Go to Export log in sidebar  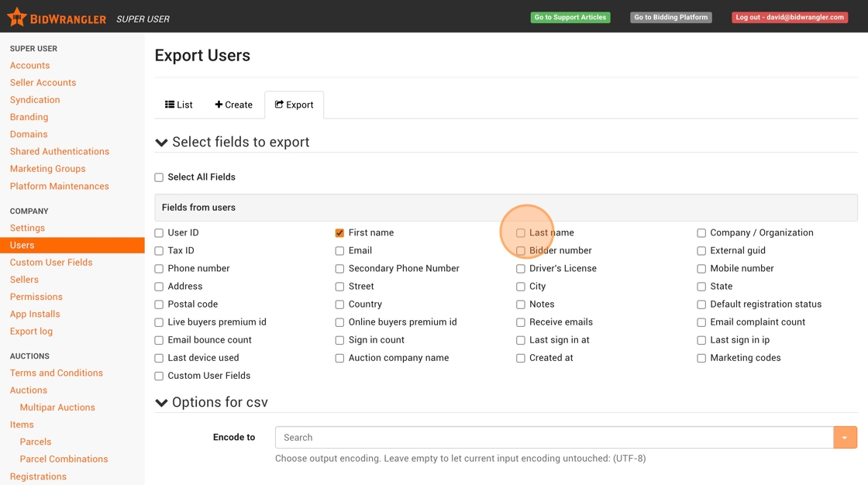(31, 332)
